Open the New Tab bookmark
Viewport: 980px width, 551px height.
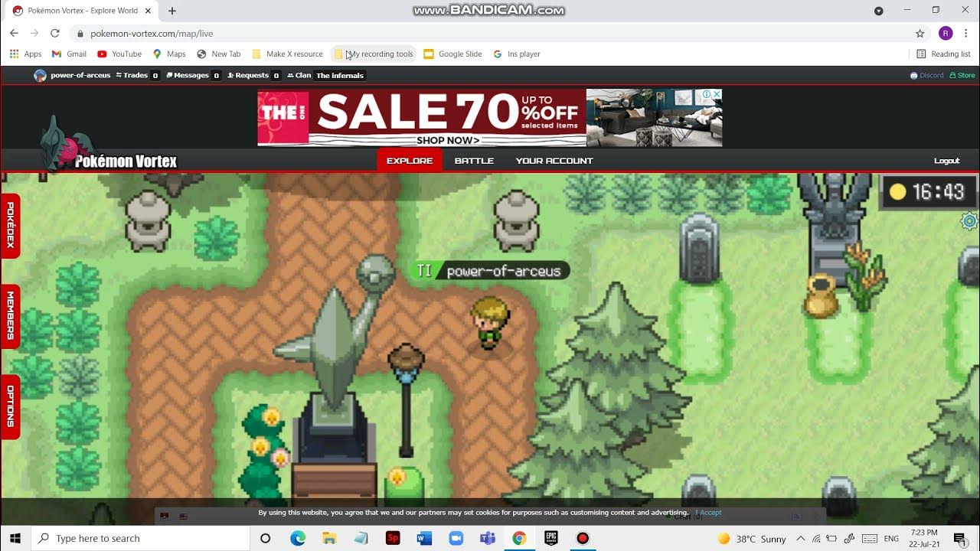[219, 54]
